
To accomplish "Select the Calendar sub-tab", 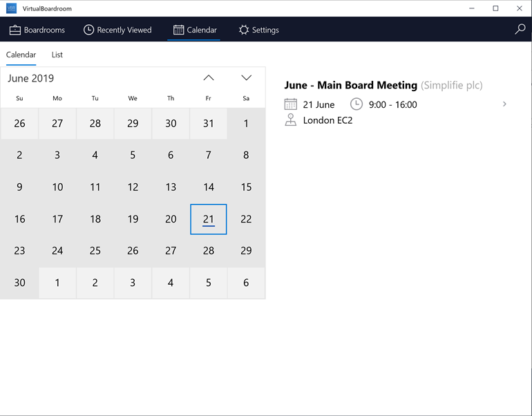I will 21,55.
